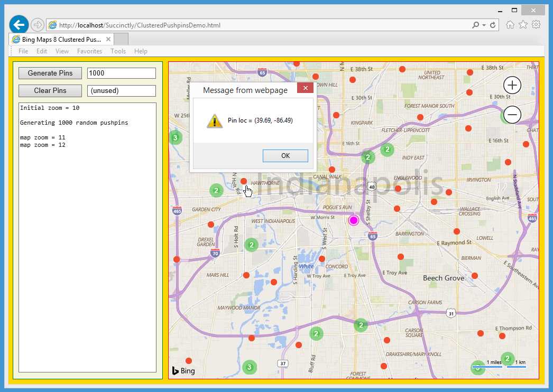This screenshot has width=553, height=392.
Task: Click the page URL in the address bar
Action: point(140,25)
